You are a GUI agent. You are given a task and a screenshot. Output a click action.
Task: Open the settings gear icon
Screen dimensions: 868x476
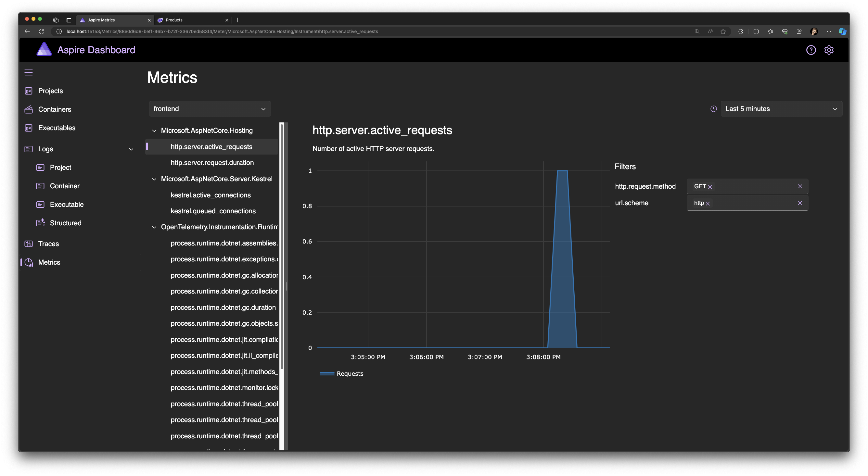click(829, 50)
